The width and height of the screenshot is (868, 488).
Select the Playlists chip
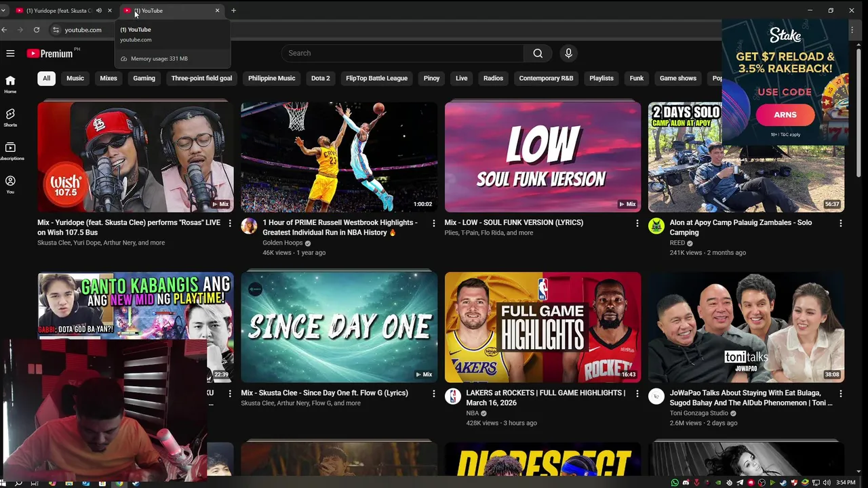coord(601,78)
